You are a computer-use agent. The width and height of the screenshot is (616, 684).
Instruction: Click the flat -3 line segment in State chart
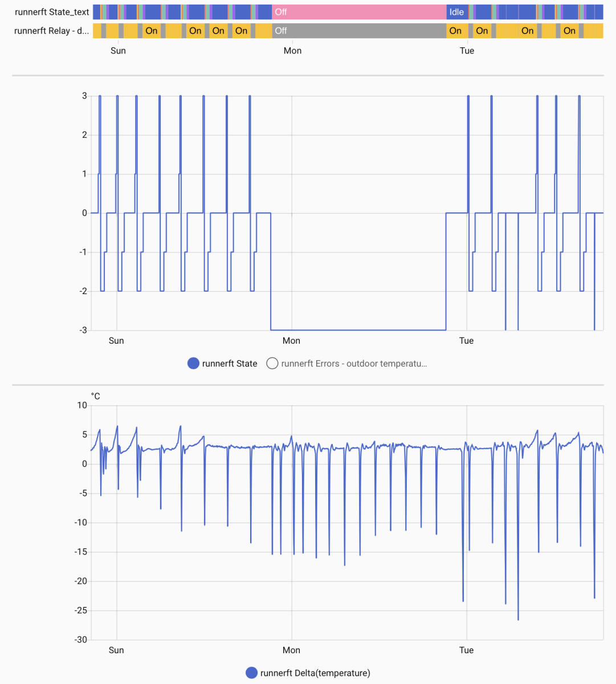click(359, 330)
